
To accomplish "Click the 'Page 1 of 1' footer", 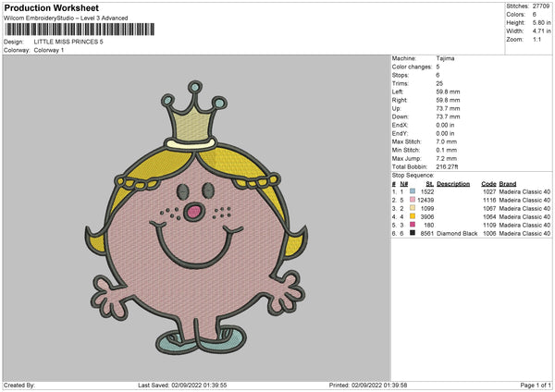I will (536, 385).
